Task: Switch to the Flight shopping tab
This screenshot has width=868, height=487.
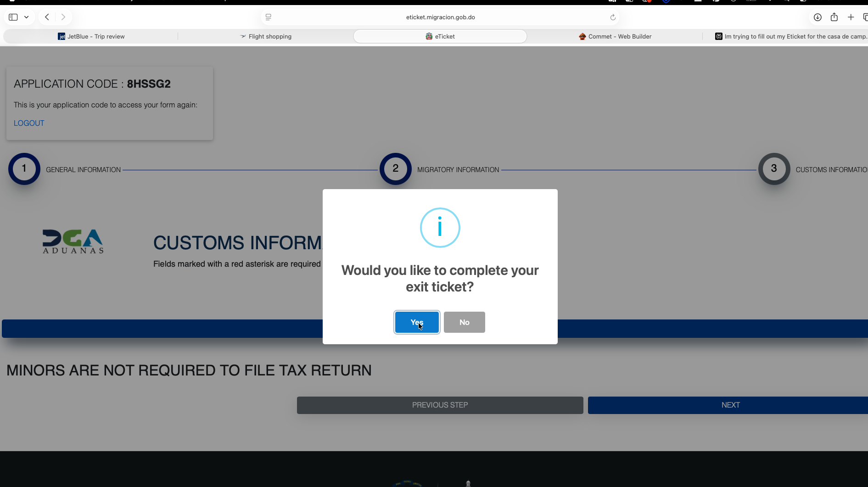Action: click(266, 36)
